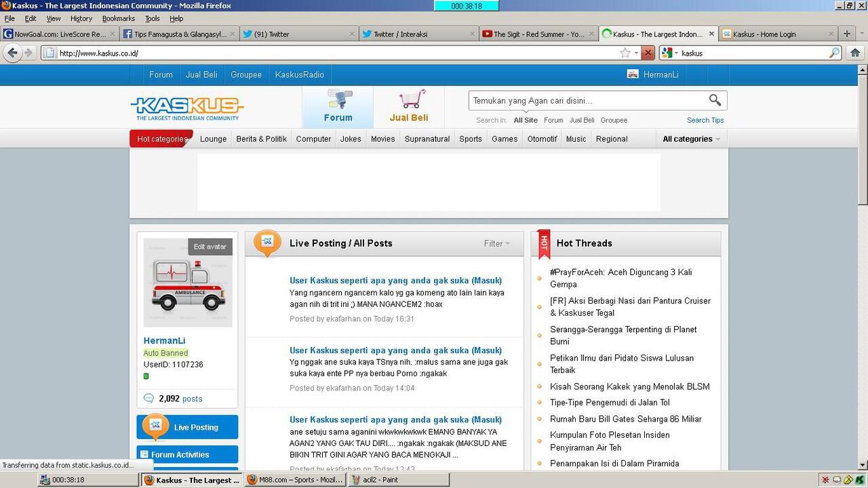Close the Twitter (91) tab
Screen dimensions: 868x488
click(x=352, y=33)
